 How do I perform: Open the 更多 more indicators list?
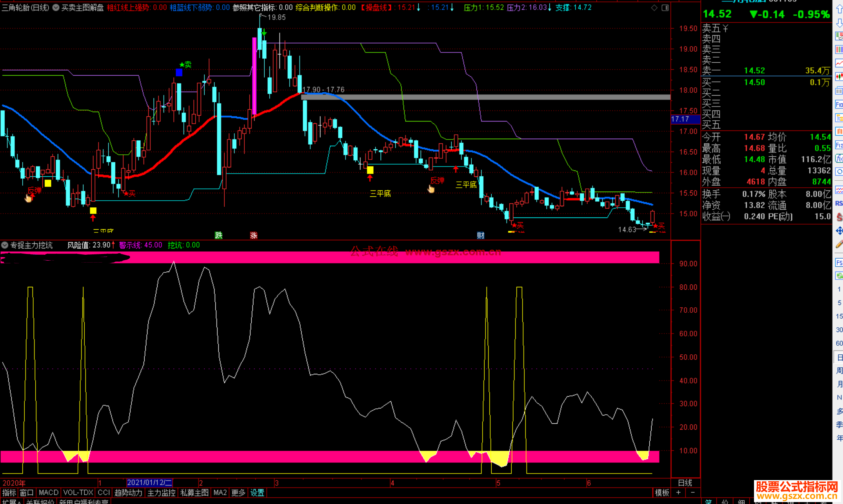238,493
